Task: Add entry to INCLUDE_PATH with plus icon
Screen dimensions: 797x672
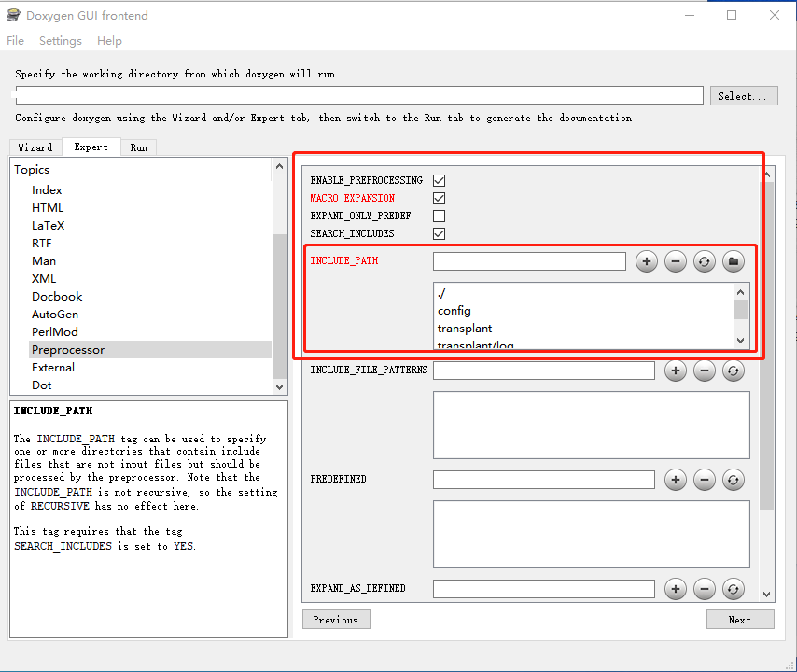Action: 647,261
